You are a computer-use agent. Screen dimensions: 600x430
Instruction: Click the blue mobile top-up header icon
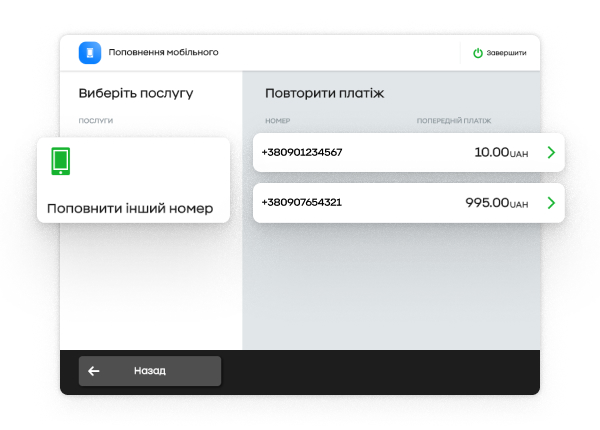90,52
